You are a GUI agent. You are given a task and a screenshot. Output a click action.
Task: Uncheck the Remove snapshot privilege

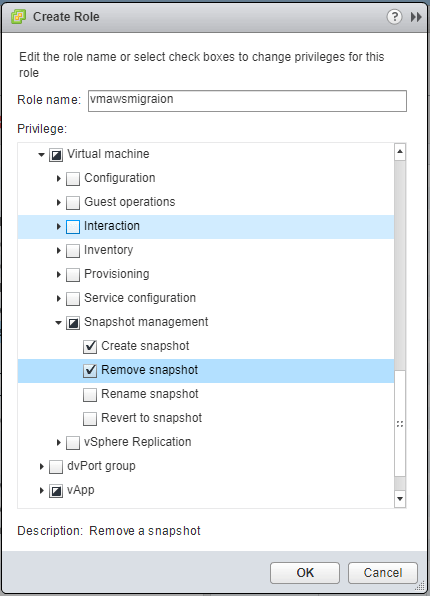click(90, 371)
